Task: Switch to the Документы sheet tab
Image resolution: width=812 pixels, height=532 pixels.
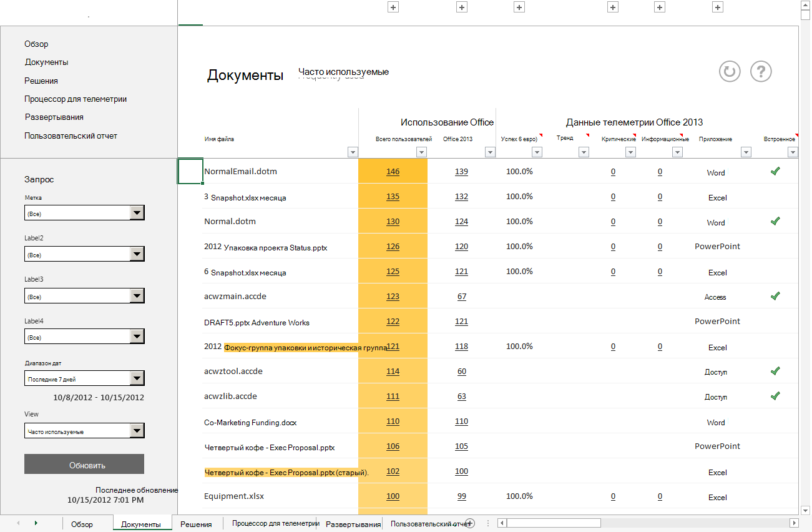Action: pos(141,524)
